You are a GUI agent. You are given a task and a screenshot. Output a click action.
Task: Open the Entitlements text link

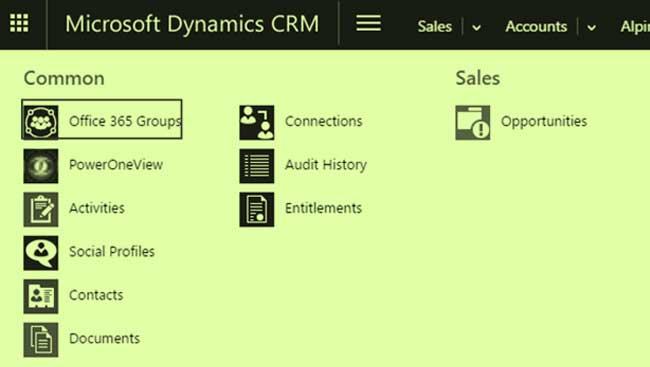pos(323,208)
